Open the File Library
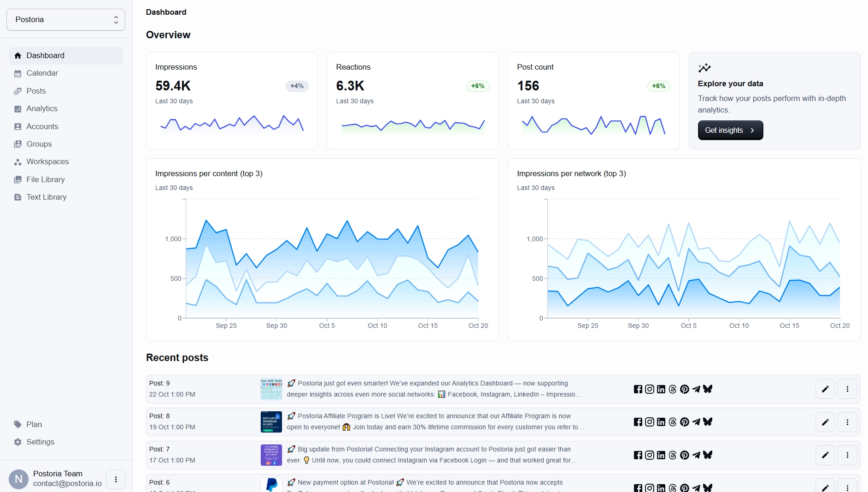Image resolution: width=868 pixels, height=492 pixels. tap(45, 179)
